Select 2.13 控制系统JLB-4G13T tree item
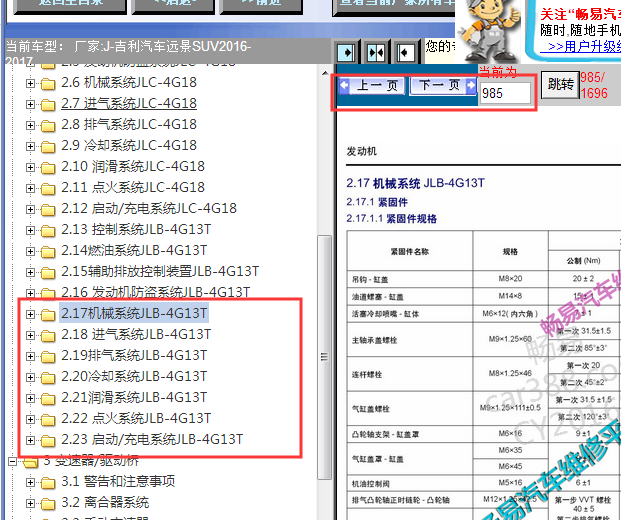The width and height of the screenshot is (621, 520). (x=136, y=229)
